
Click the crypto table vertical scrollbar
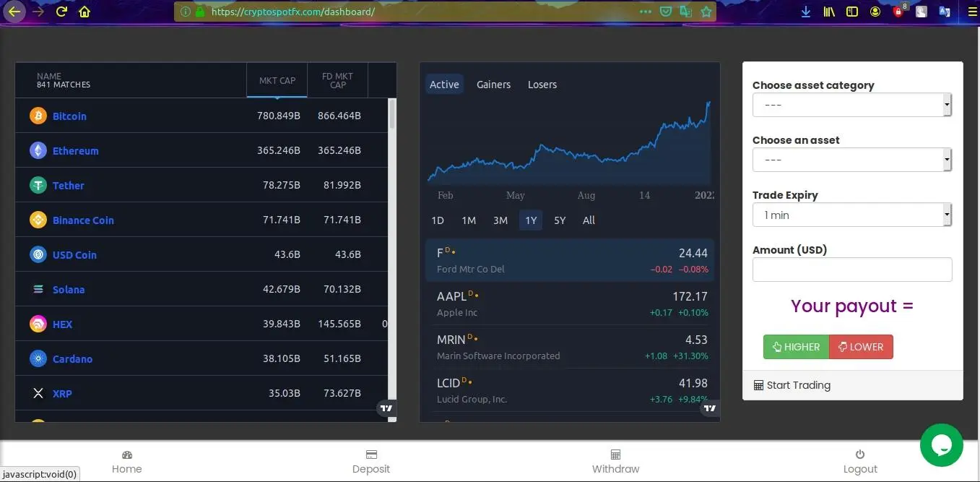pyautogui.click(x=392, y=113)
